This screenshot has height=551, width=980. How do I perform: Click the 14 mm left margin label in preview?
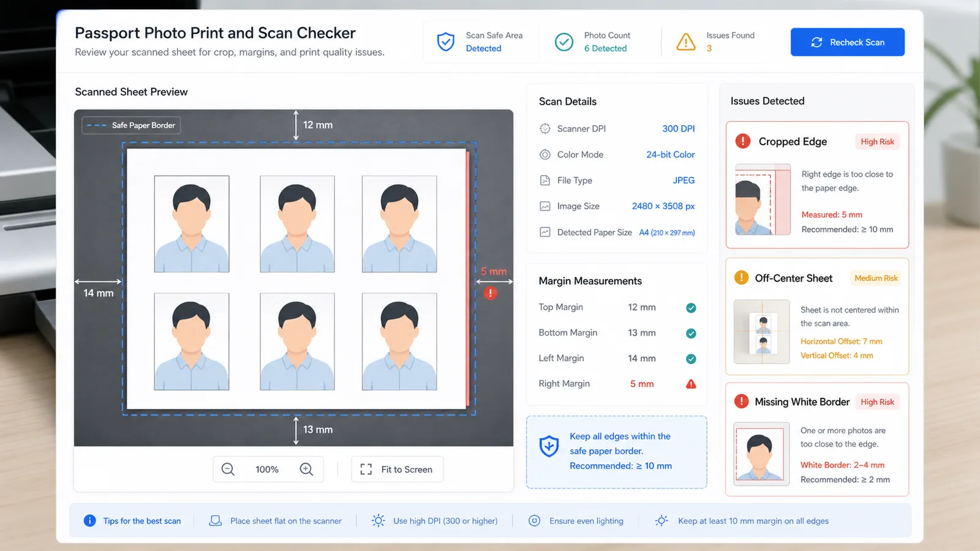pyautogui.click(x=99, y=293)
